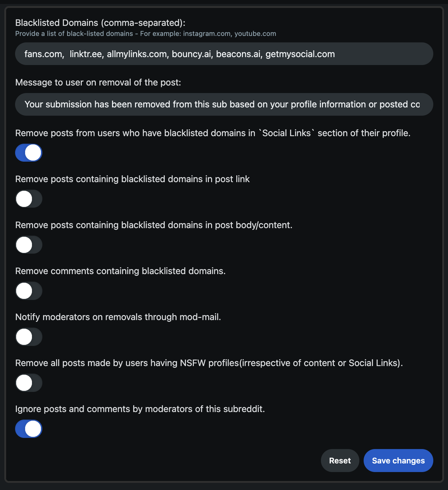Toggle removal for post body/content domains
This screenshot has width=448, height=490.
pyautogui.click(x=29, y=245)
